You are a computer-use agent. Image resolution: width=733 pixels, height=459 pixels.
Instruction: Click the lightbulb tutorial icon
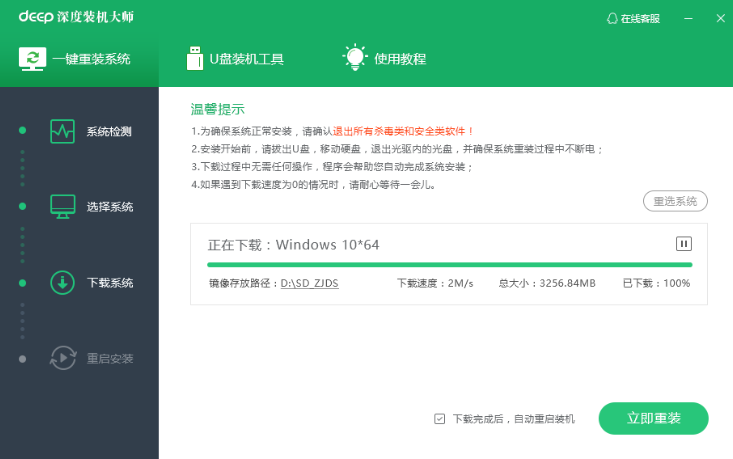(x=355, y=57)
